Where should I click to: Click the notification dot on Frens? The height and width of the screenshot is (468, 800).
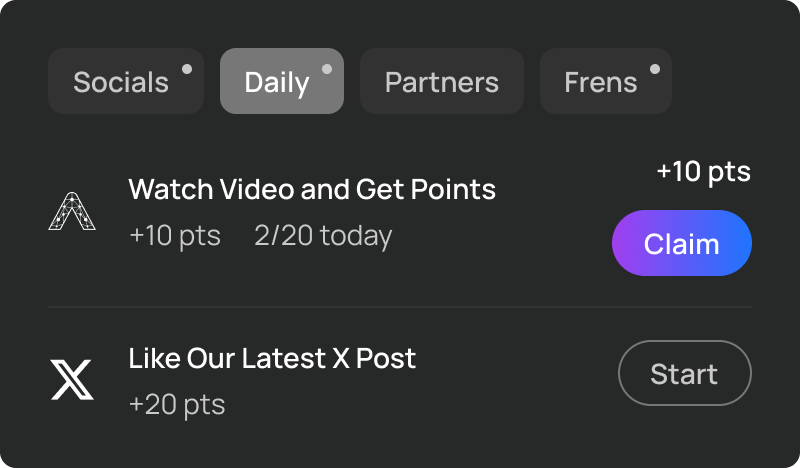pyautogui.click(x=654, y=69)
